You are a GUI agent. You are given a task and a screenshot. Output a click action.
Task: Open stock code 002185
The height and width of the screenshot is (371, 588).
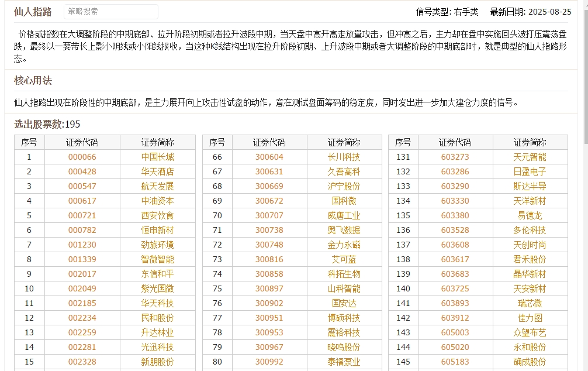(x=82, y=303)
